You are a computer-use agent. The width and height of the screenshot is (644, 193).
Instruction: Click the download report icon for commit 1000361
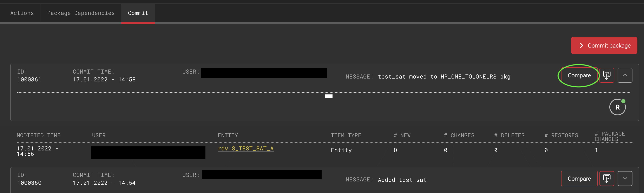(607, 75)
